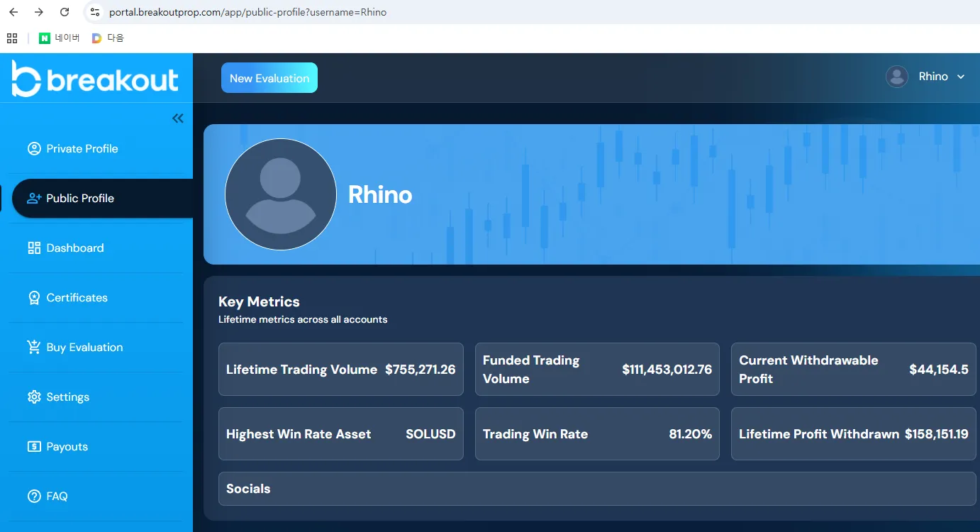Click the Dashboard grid icon
Screen dimensions: 980x532
point(34,248)
